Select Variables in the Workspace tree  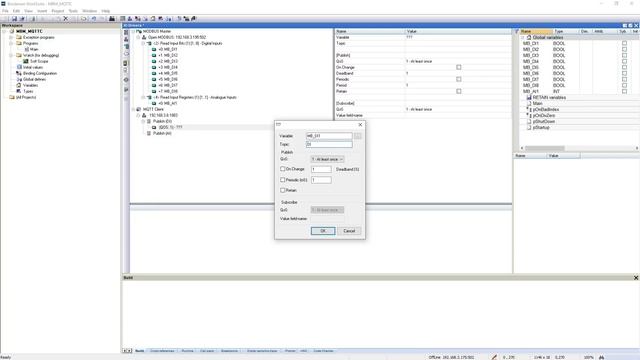31,85
